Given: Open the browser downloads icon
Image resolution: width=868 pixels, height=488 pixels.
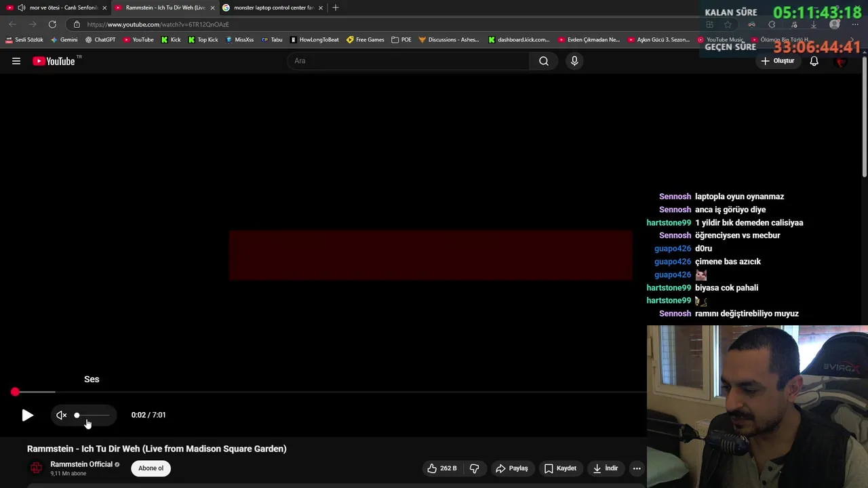Looking at the screenshot, I should (x=814, y=24).
